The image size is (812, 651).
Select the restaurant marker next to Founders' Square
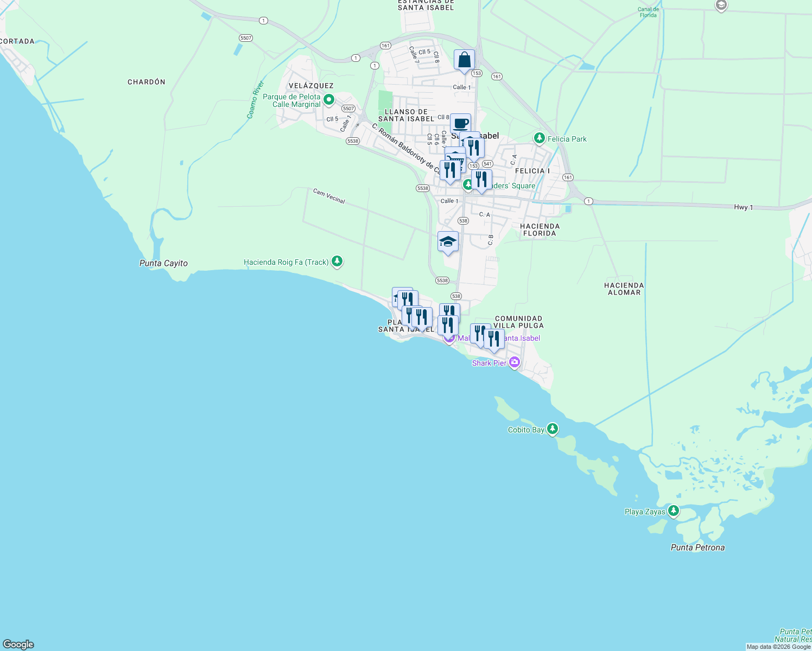tap(481, 179)
